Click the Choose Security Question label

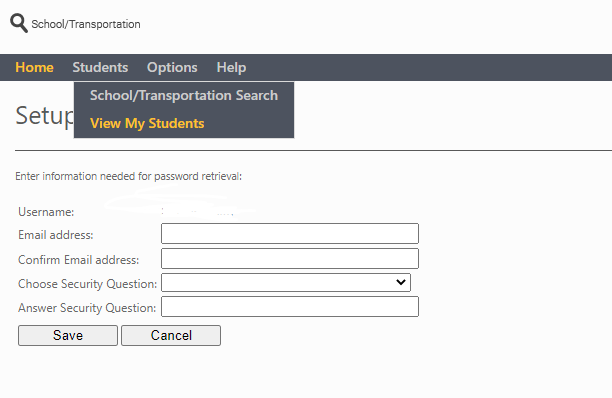pyautogui.click(x=87, y=284)
